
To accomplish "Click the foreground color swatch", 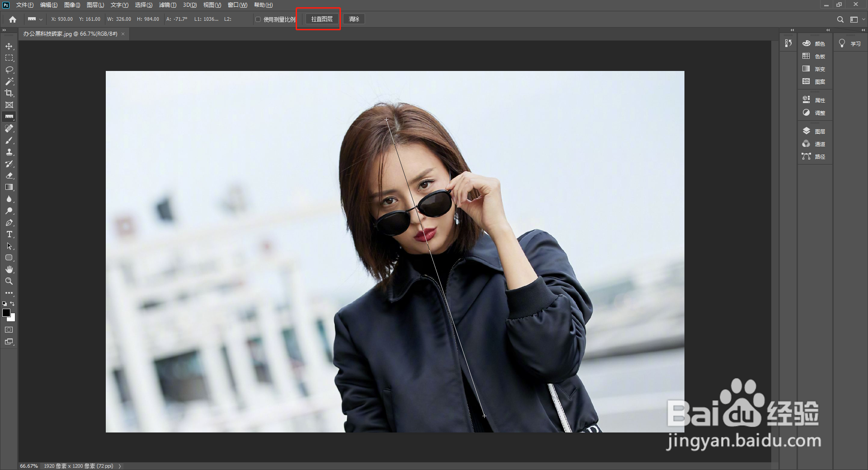I will (6, 313).
